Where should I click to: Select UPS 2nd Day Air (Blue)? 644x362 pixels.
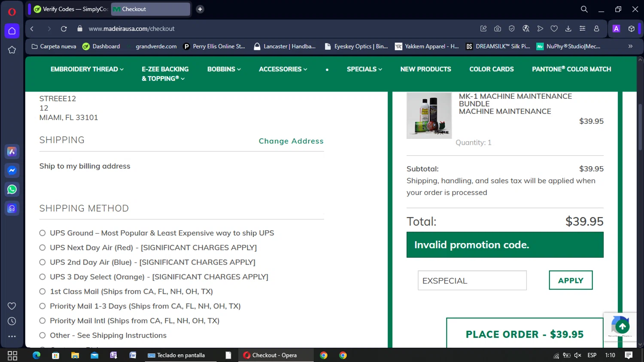(x=43, y=262)
